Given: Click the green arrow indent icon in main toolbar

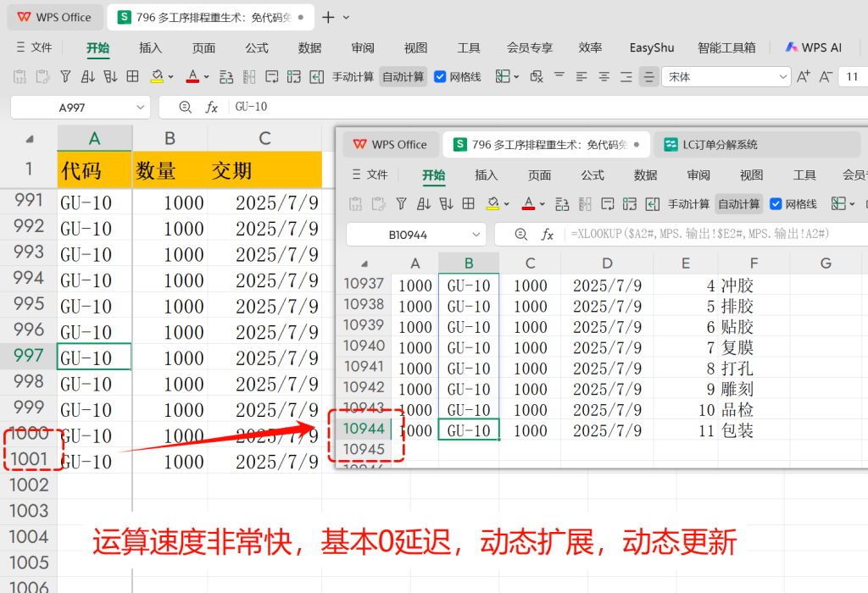Looking at the screenshot, I should click(x=317, y=76).
